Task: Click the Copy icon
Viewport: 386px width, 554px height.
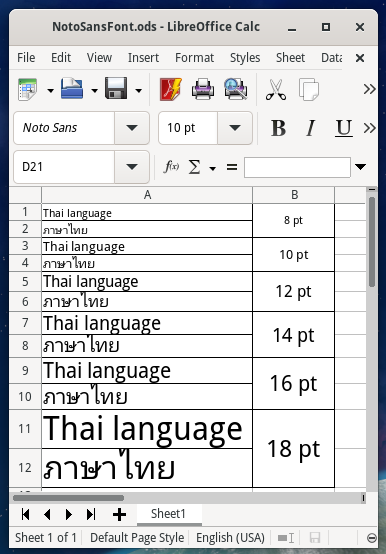Action: 309,90
